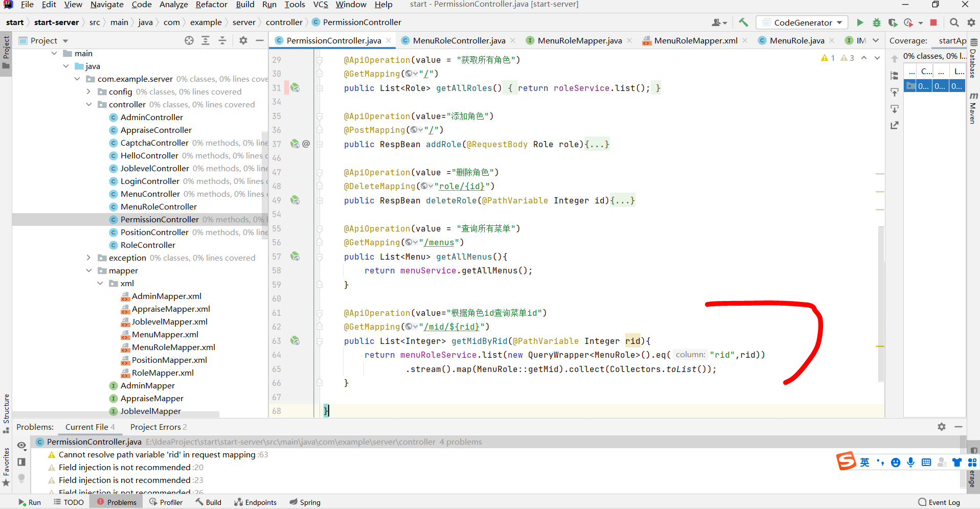Click the gutter endpoint icon on line 63
The height and width of the screenshot is (509, 980).
295,341
